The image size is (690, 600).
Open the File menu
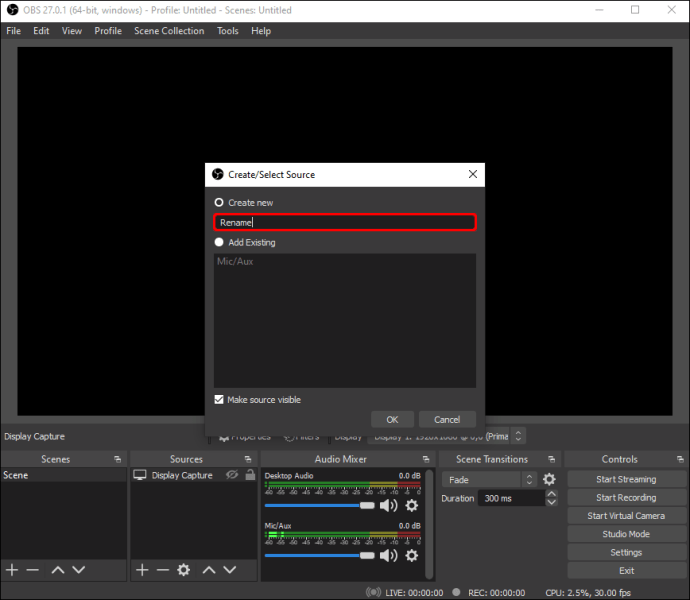click(x=13, y=31)
